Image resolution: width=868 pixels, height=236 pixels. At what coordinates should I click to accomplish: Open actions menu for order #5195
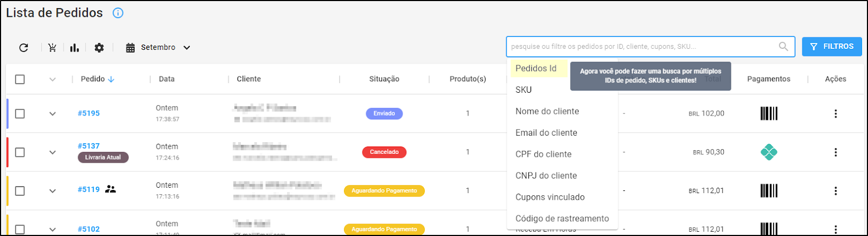pyautogui.click(x=835, y=113)
